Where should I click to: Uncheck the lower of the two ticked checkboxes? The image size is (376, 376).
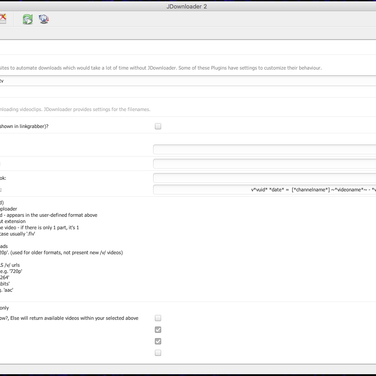tap(158, 341)
